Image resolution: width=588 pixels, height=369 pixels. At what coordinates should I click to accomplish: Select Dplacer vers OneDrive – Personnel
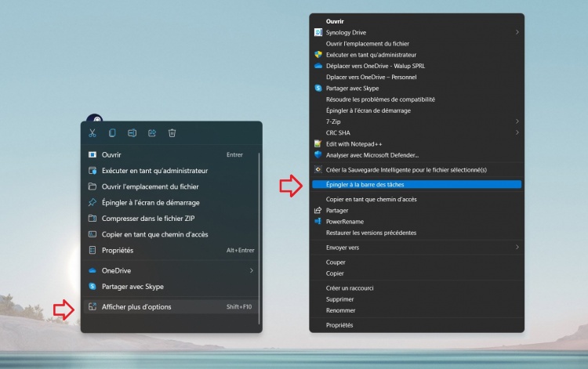(372, 78)
